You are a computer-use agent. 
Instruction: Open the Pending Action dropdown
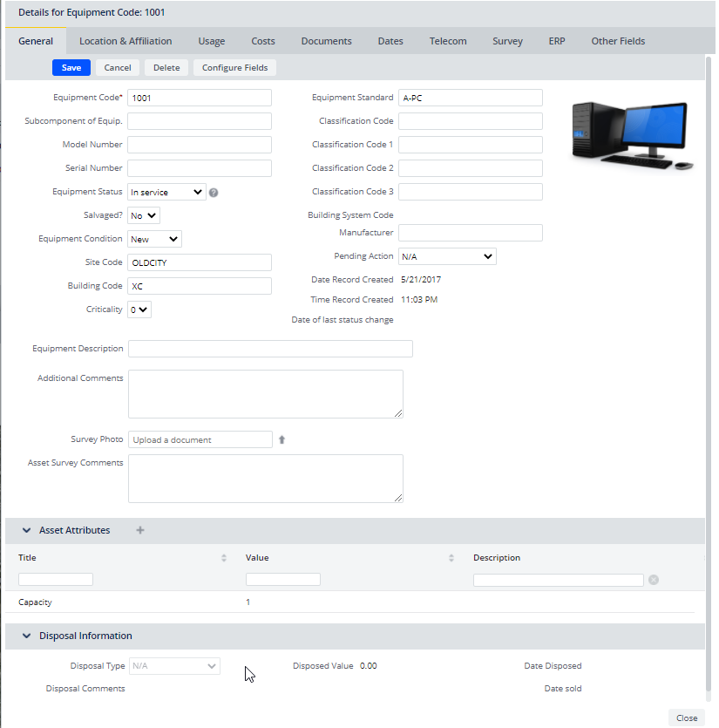click(x=447, y=257)
